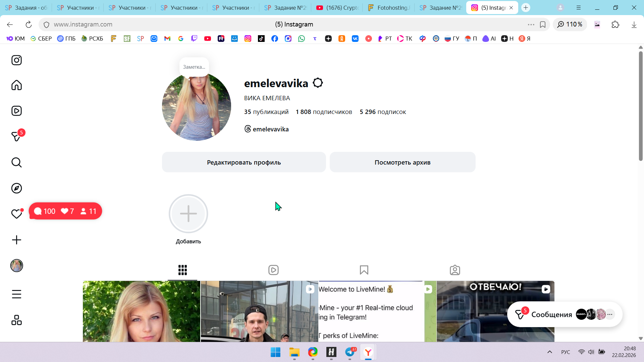Open hamburger More menu in sidebar
Image resolution: width=644 pixels, height=362 pixels.
coord(16,294)
